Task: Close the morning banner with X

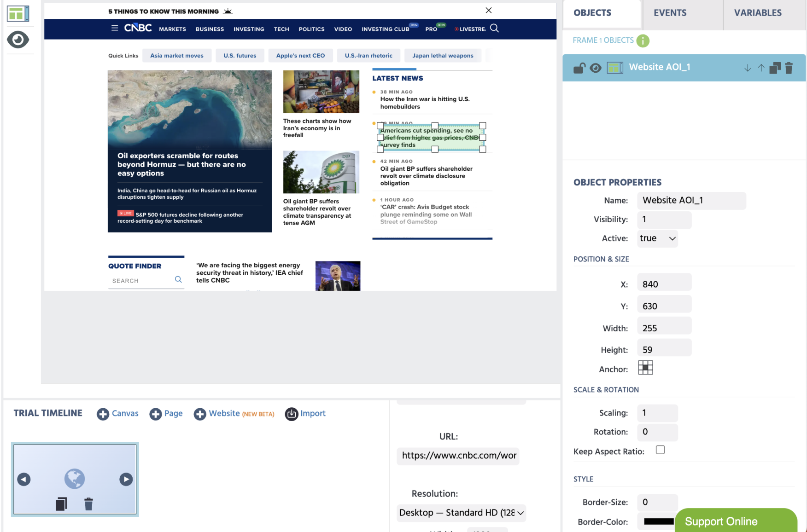Action: [x=489, y=10]
